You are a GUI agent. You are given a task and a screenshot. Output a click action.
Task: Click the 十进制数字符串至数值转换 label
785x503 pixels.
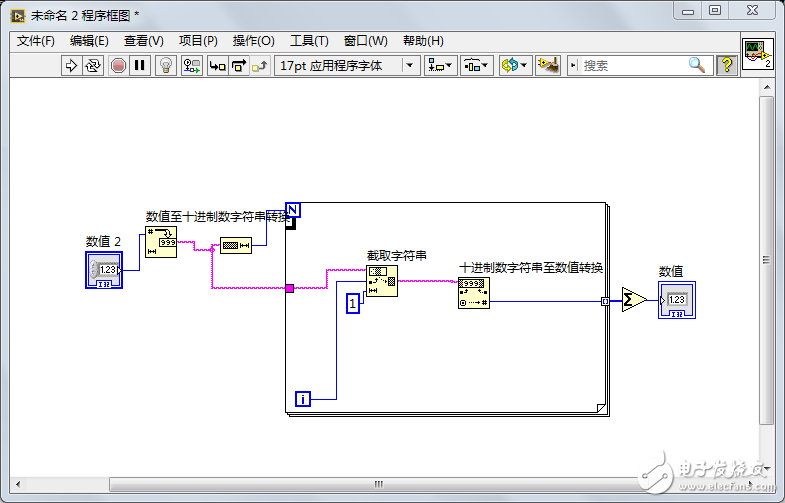point(531,268)
